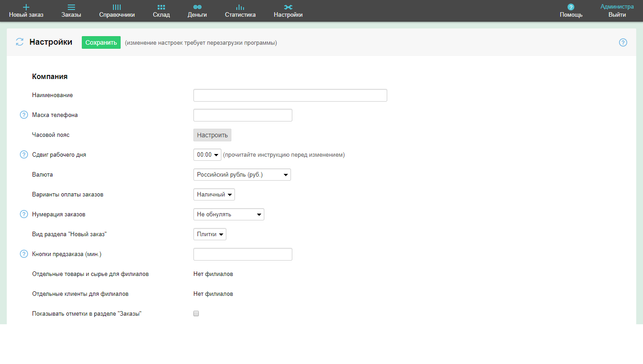
Task: Open the Администра user link
Action: (x=617, y=7)
